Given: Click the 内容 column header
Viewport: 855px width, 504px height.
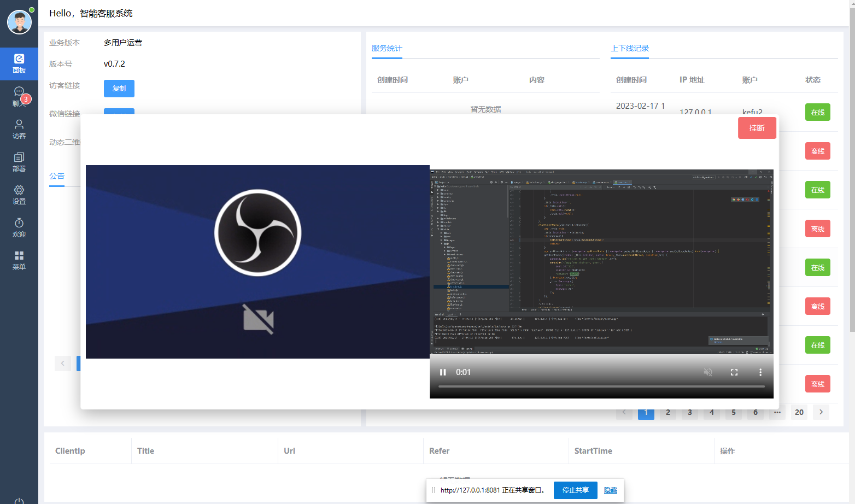Looking at the screenshot, I should pos(537,80).
